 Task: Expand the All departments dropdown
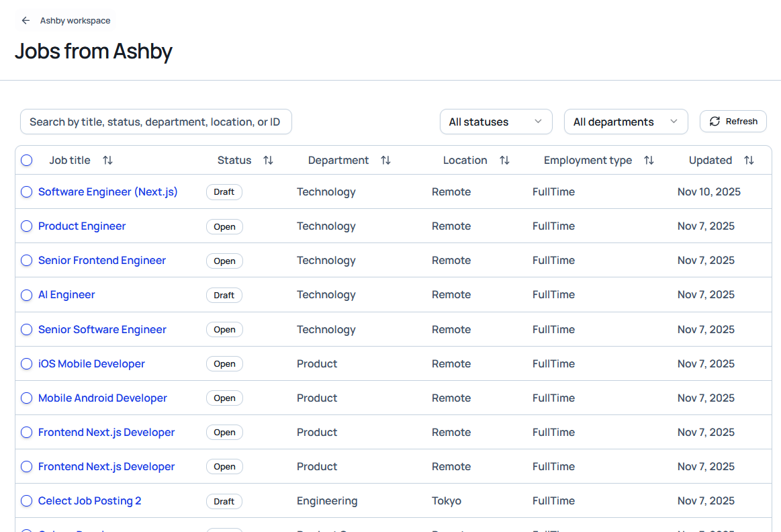tap(625, 122)
